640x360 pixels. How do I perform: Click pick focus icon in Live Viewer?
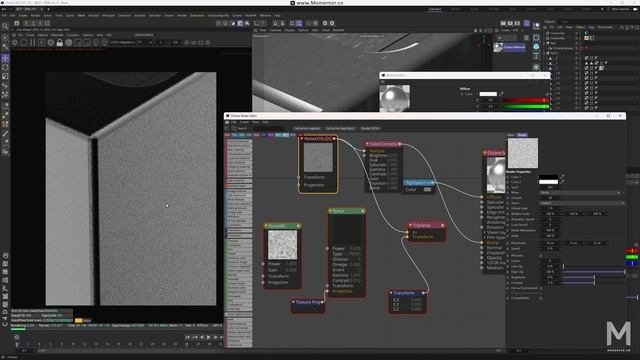click(96, 42)
